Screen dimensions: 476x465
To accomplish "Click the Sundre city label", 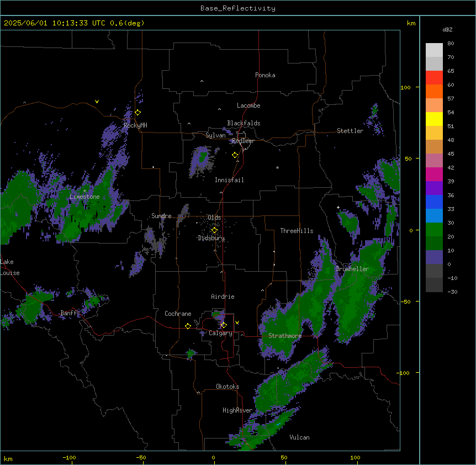I will point(161,216).
